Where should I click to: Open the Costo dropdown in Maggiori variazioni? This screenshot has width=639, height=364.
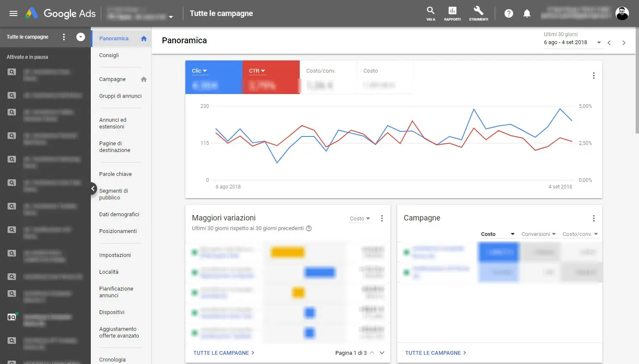[x=360, y=219]
